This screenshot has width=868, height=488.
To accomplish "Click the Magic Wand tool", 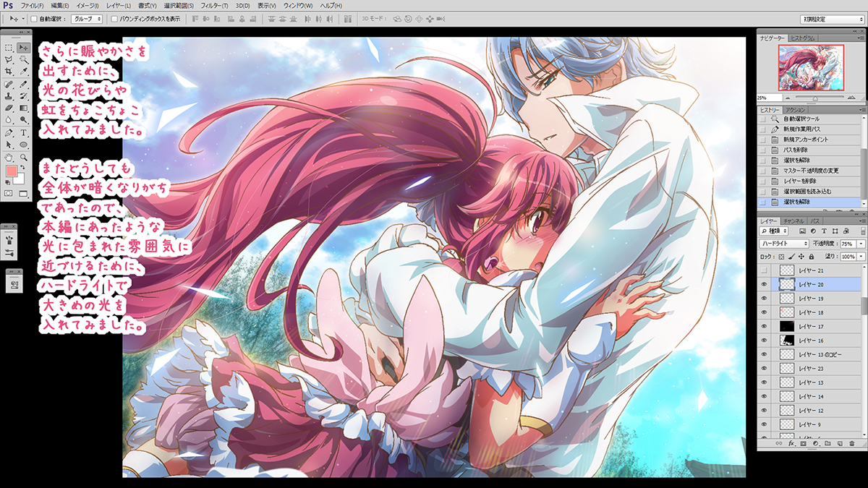I will pyautogui.click(x=24, y=59).
